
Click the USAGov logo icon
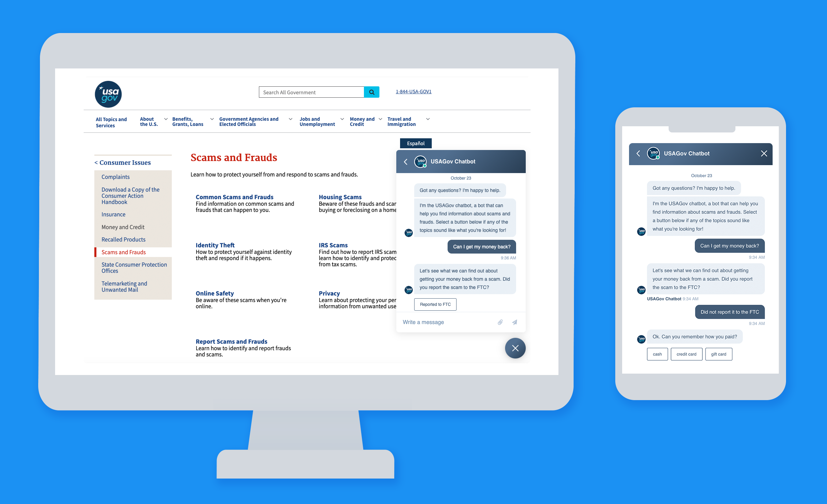109,92
